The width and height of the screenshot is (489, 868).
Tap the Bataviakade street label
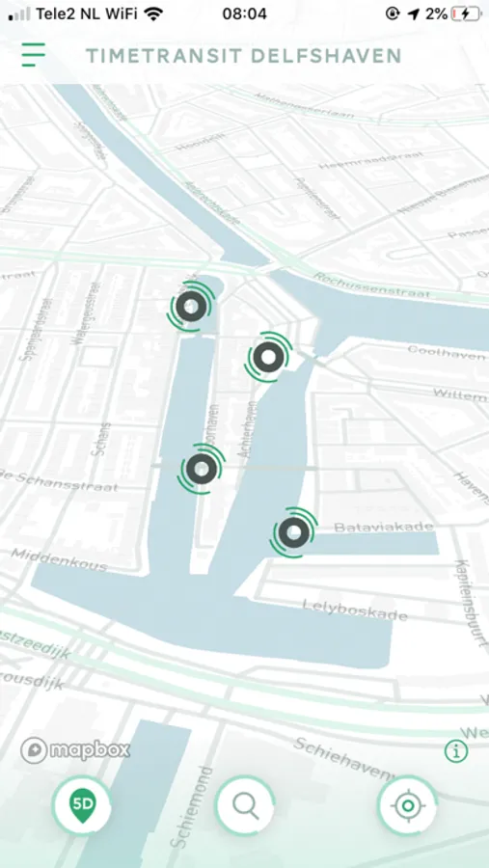coord(384,527)
